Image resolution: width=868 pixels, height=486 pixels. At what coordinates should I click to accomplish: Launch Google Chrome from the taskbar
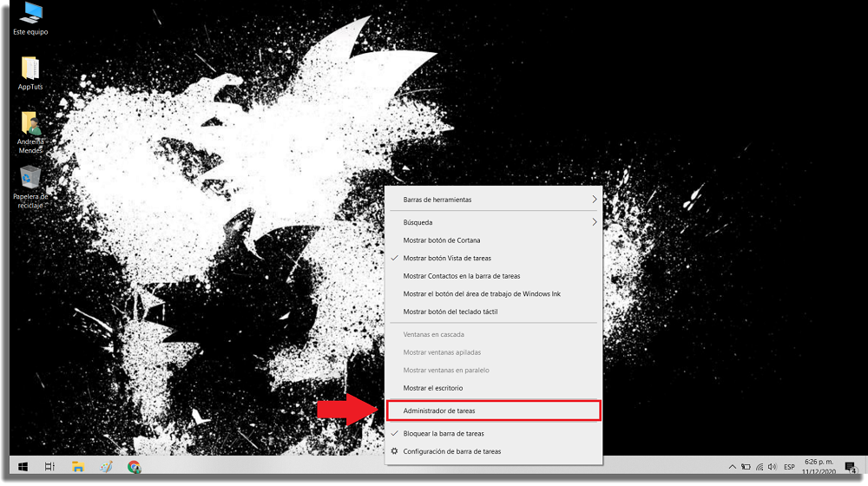coord(134,467)
